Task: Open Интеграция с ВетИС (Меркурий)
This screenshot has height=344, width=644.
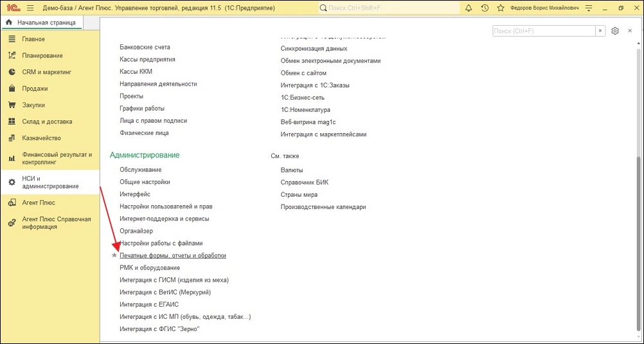Action: (x=165, y=293)
